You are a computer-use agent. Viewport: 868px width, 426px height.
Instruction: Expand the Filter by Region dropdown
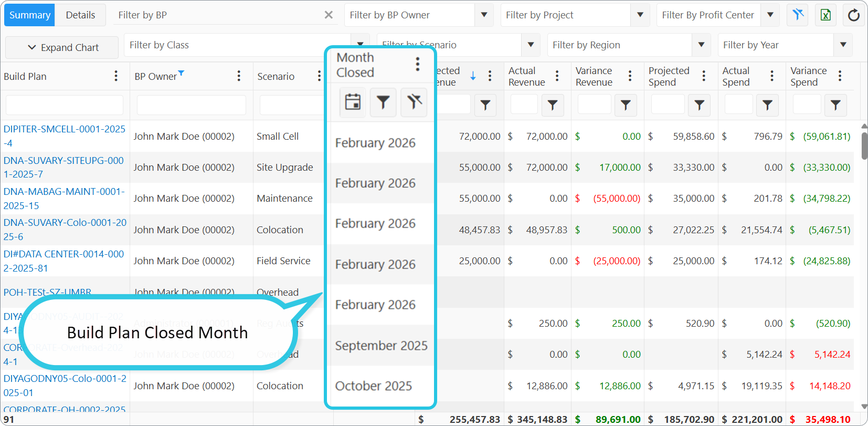tap(701, 45)
